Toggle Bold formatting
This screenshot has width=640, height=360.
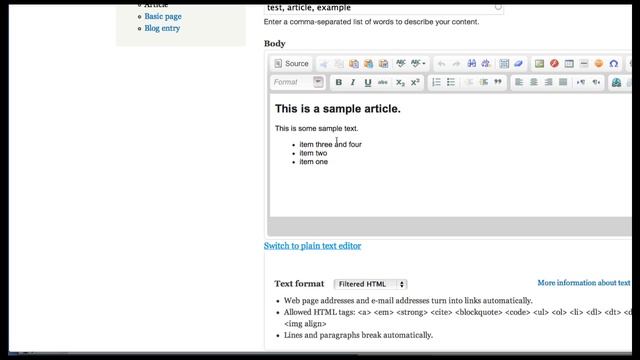338,82
